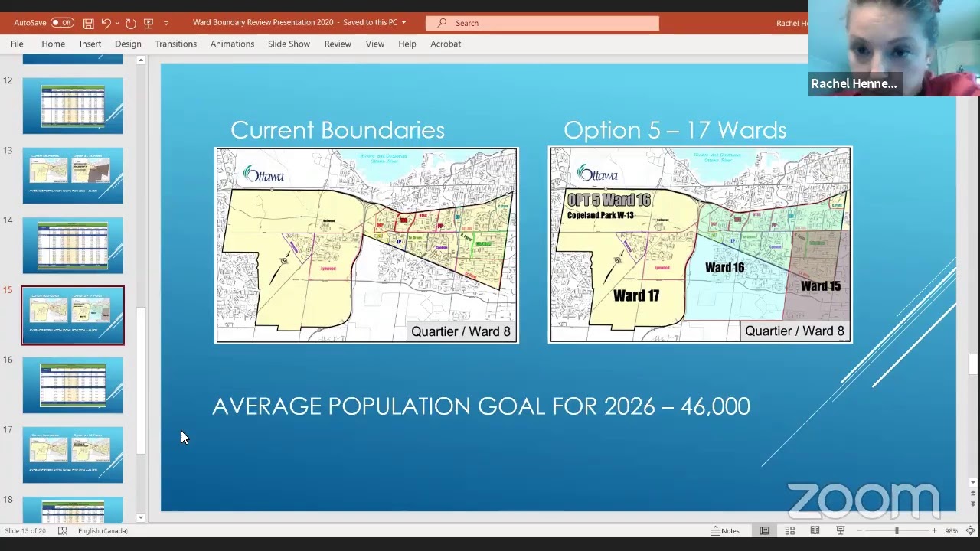
Task: Click the Search box in title bar
Action: coord(542,23)
